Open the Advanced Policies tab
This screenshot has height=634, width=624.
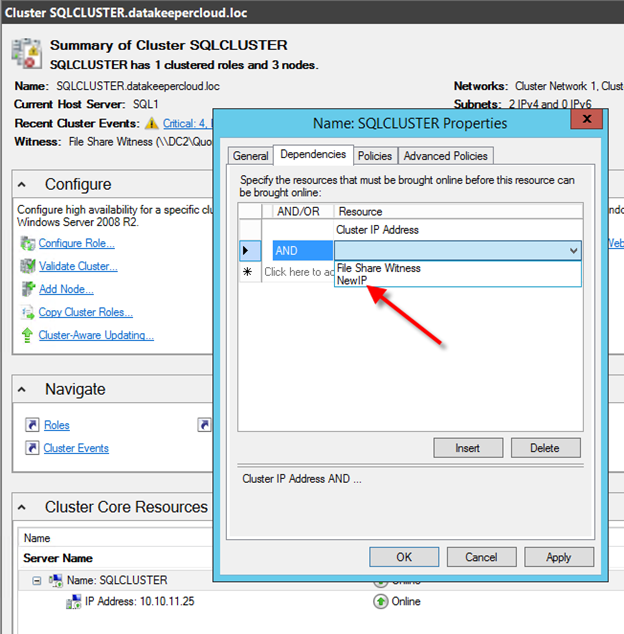[x=446, y=156]
